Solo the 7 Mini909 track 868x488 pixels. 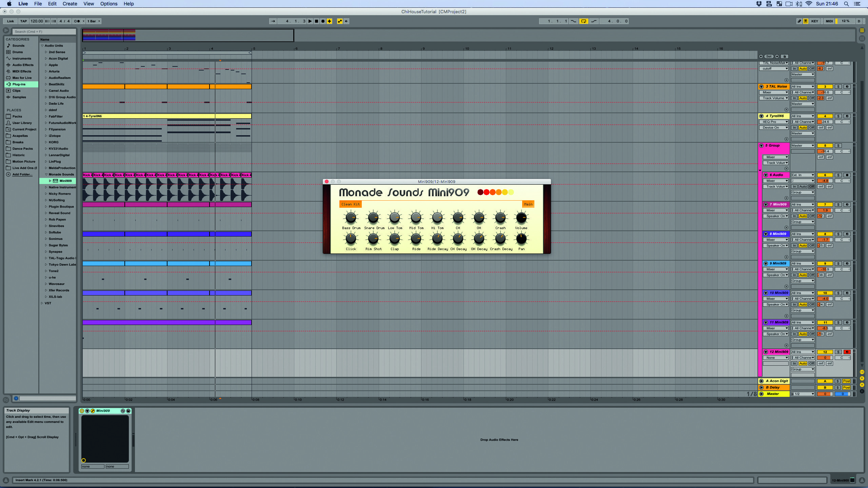click(x=838, y=205)
